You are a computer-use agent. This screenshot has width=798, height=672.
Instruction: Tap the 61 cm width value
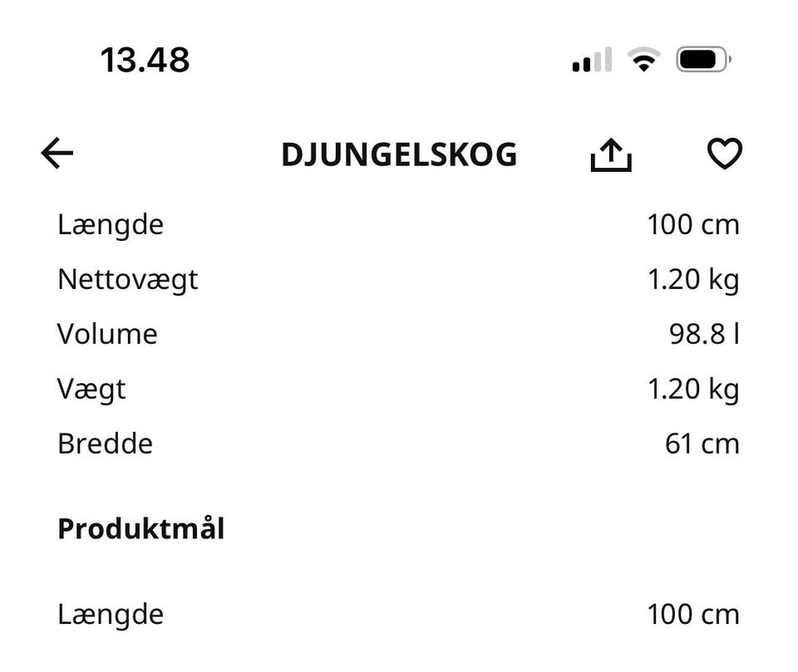(x=702, y=444)
